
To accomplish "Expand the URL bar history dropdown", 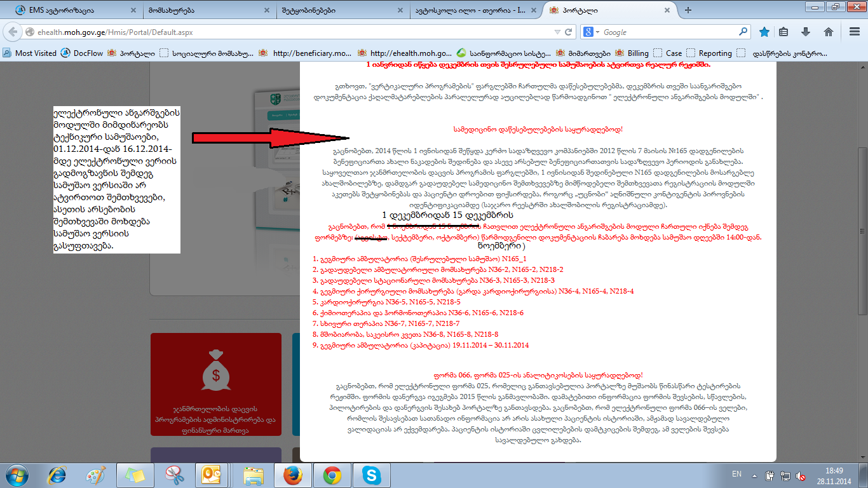I will (x=557, y=32).
